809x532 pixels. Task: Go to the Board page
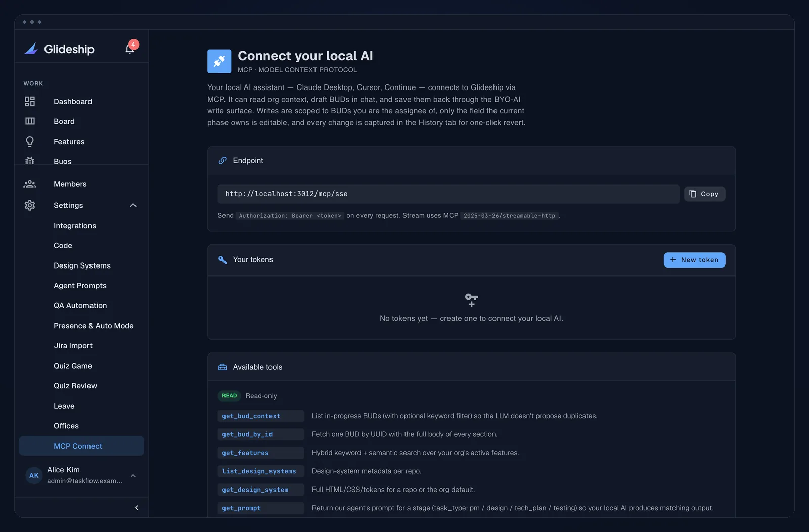point(64,121)
